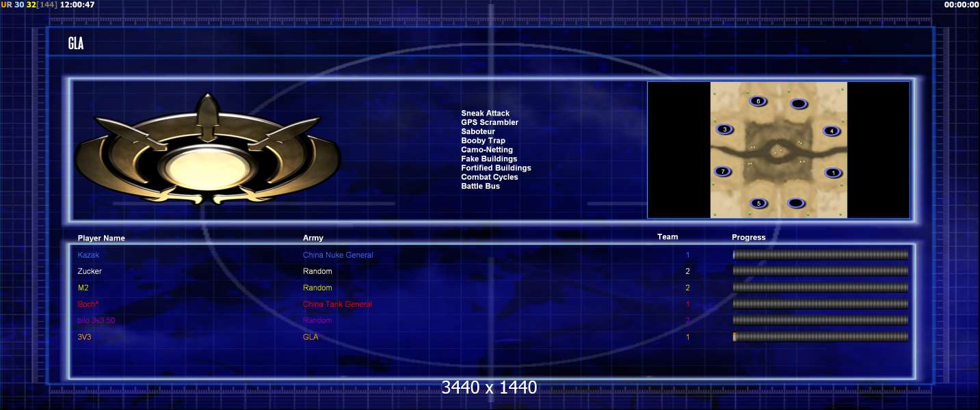Click the Fake Buildings ability text

(489, 159)
